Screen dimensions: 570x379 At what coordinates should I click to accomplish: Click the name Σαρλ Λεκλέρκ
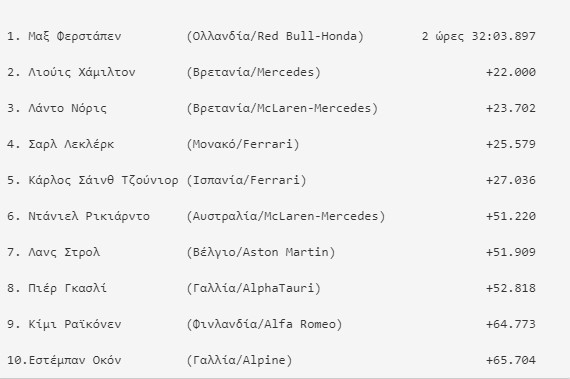71,144
